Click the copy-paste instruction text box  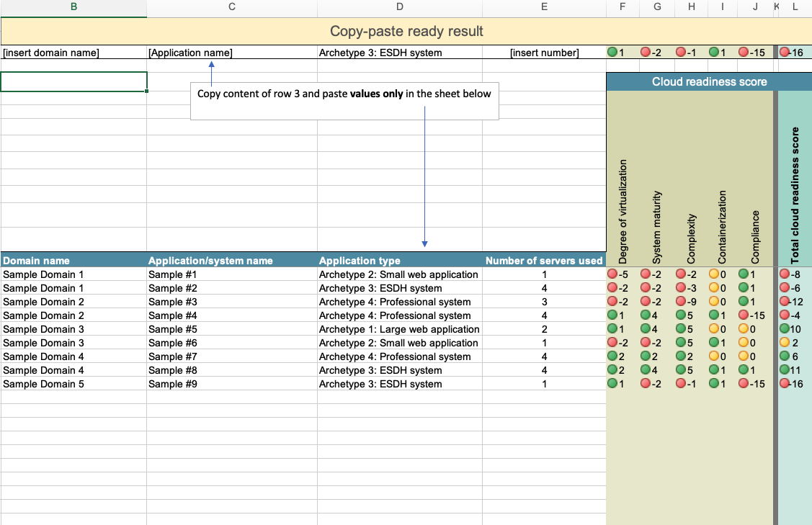[344, 94]
